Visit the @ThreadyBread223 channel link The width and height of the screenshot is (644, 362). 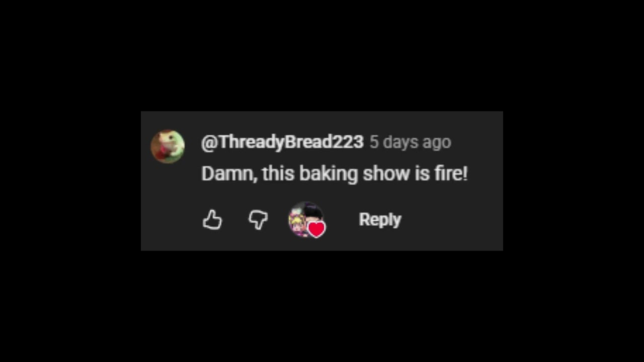pyautogui.click(x=282, y=142)
